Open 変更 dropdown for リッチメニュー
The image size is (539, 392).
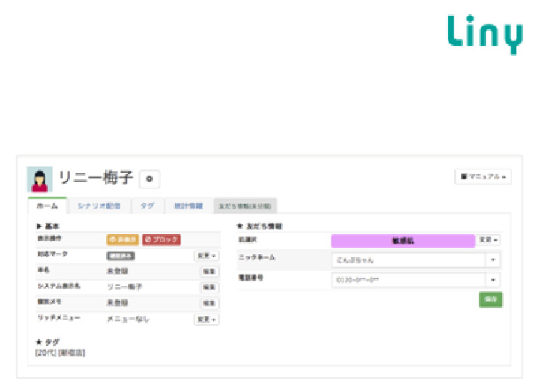tap(206, 319)
